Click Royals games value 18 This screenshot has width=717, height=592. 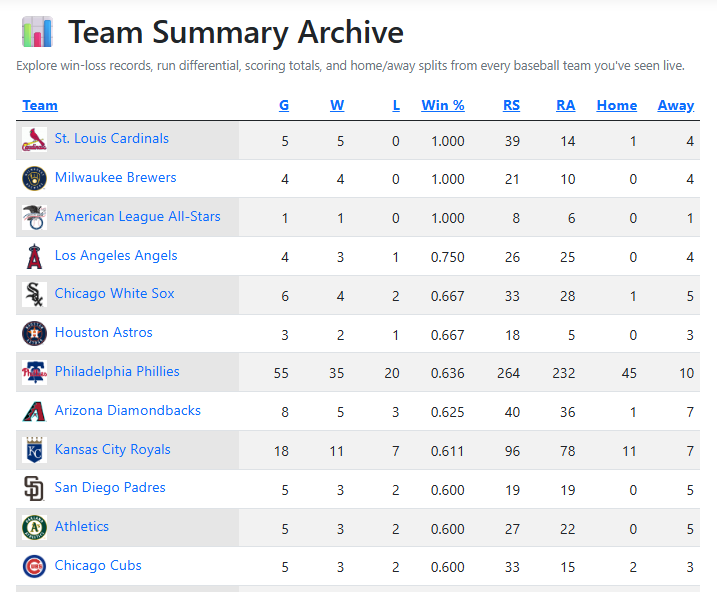coord(281,451)
